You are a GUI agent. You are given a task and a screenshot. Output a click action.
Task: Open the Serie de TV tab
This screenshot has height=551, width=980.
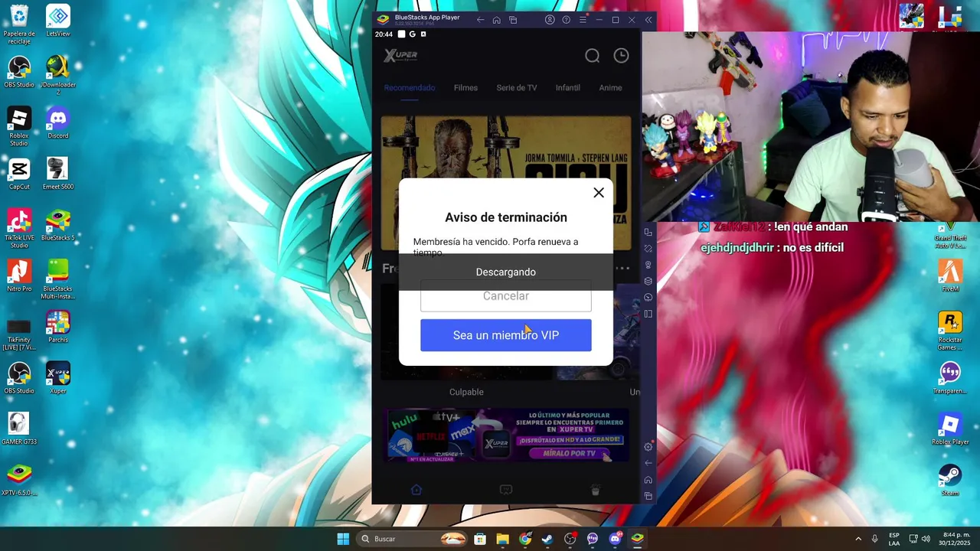tap(517, 88)
